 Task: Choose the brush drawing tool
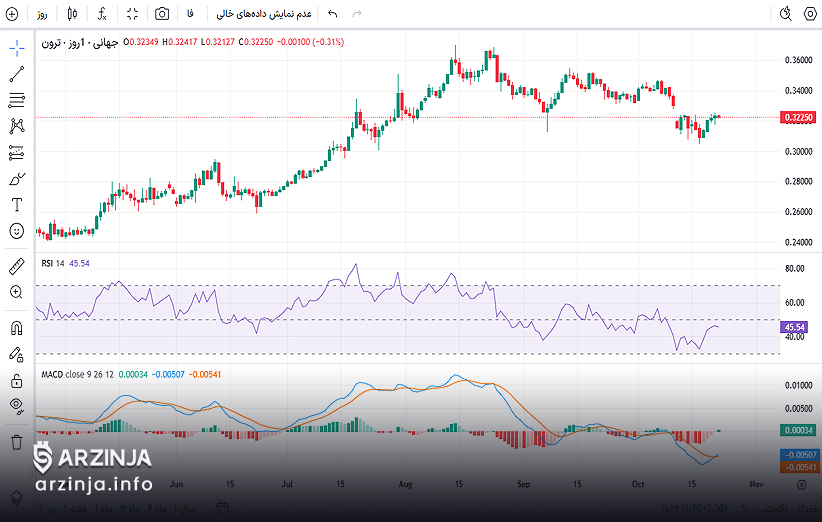[16, 179]
